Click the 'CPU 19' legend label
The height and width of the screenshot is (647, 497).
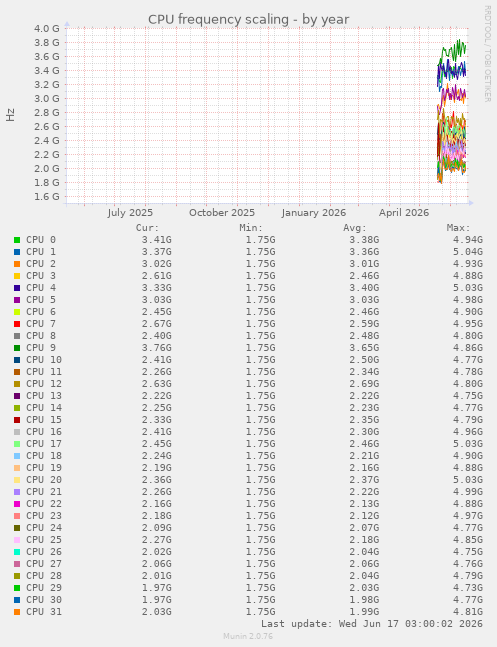pyautogui.click(x=44, y=468)
